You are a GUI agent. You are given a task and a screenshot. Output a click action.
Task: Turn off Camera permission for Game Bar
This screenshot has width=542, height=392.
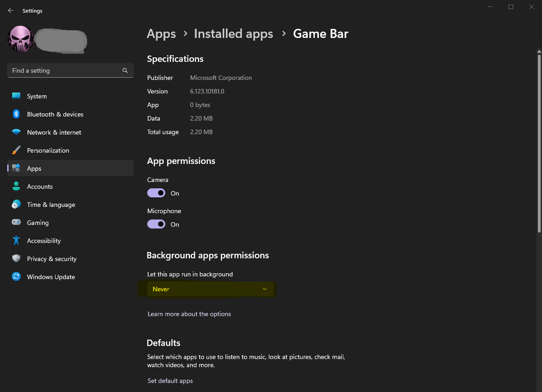coord(156,193)
